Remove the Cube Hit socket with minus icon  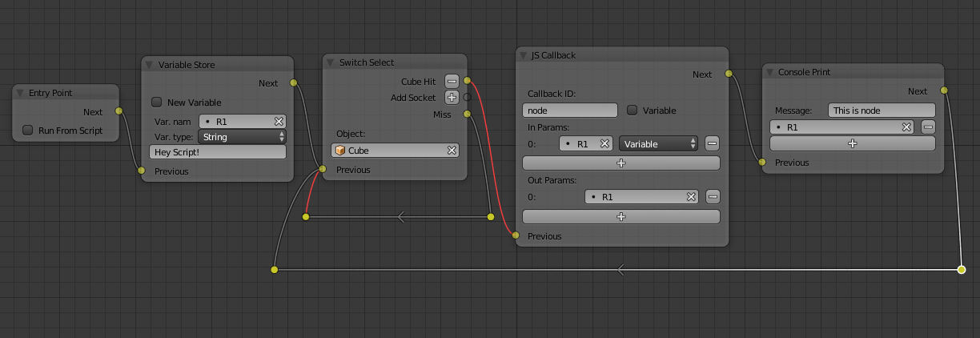pos(452,81)
